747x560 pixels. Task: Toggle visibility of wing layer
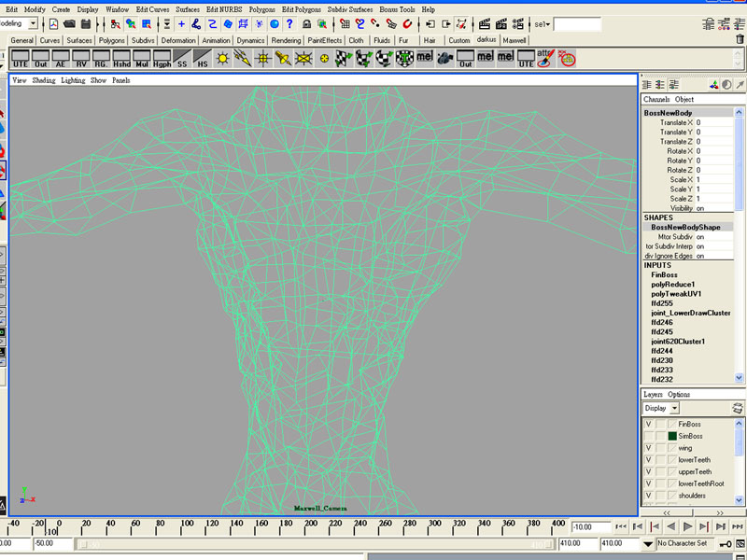pyautogui.click(x=648, y=448)
